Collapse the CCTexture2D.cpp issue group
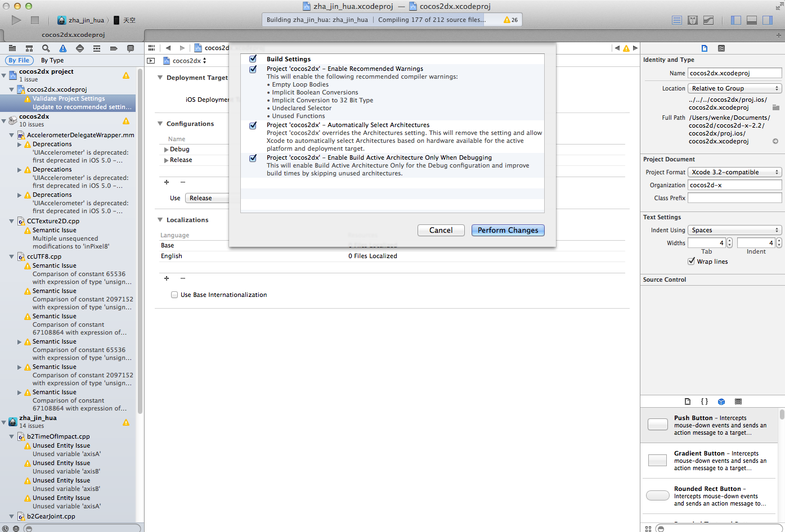Image resolution: width=785 pixels, height=532 pixels. point(12,221)
